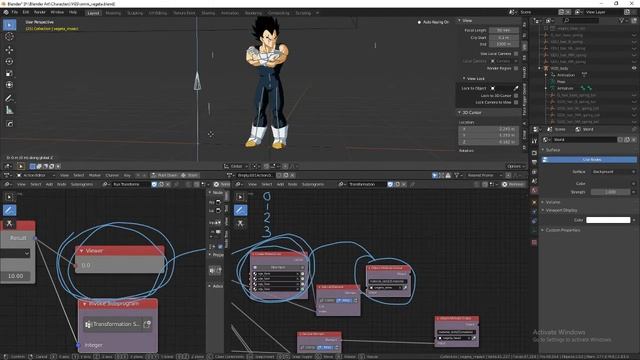This screenshot has width=640, height=360.
Task: Click the Focal Length value field
Action: point(504,30)
